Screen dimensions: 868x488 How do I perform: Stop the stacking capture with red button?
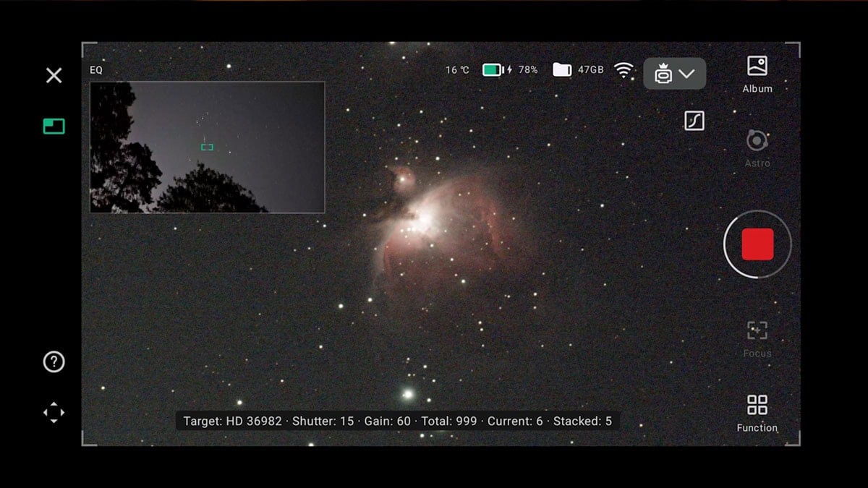pyautogui.click(x=757, y=244)
